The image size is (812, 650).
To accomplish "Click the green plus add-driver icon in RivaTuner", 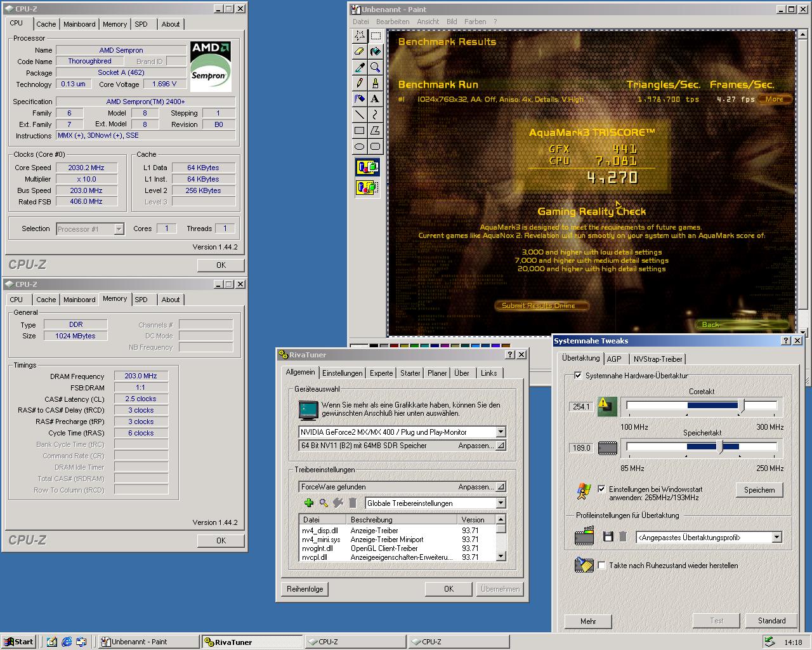I will pyautogui.click(x=309, y=503).
